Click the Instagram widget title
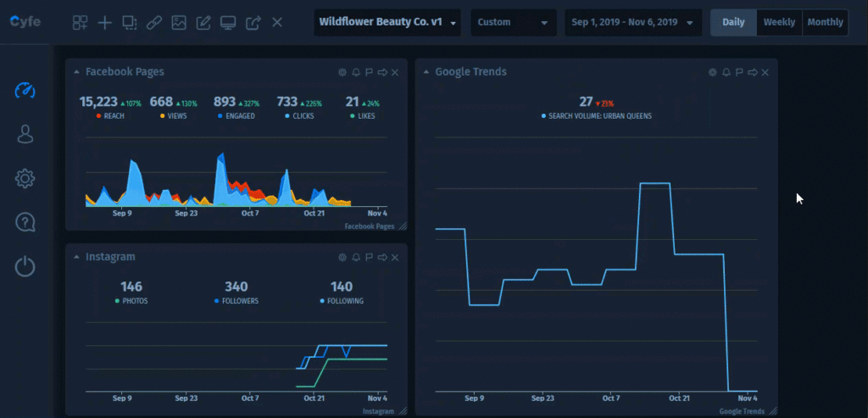The width and height of the screenshot is (868, 418). (110, 257)
